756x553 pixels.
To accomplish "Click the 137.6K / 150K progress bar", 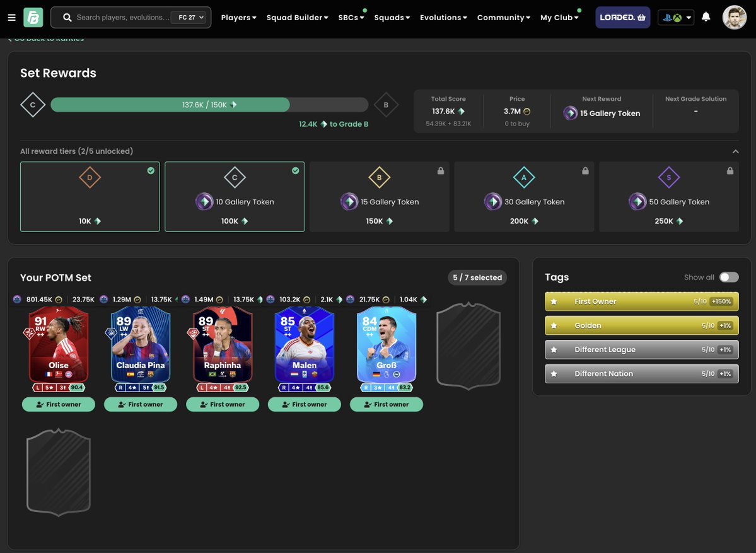I will click(209, 105).
